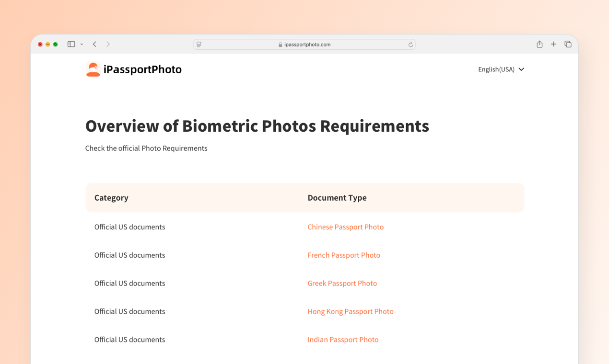This screenshot has width=609, height=364.
Task: Click the Share icon in toolbar
Action: 539,44
